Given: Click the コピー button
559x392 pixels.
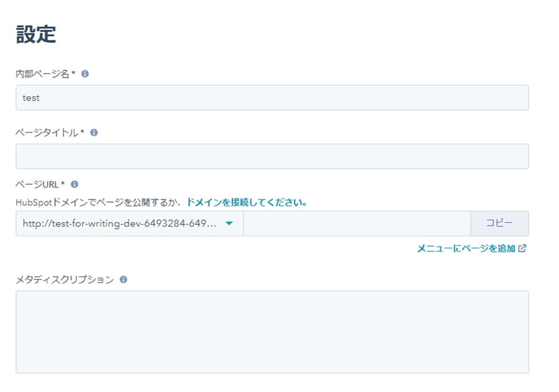Looking at the screenshot, I should pos(499,224).
